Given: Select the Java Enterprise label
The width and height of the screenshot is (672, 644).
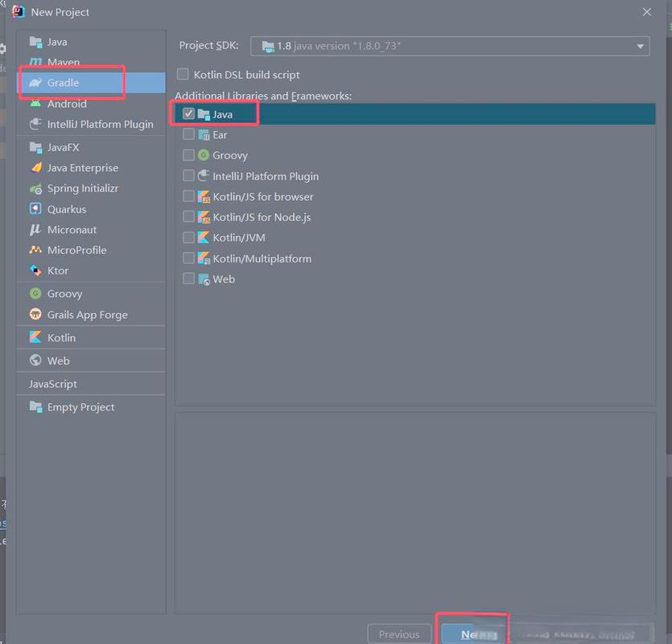Looking at the screenshot, I should tap(83, 167).
